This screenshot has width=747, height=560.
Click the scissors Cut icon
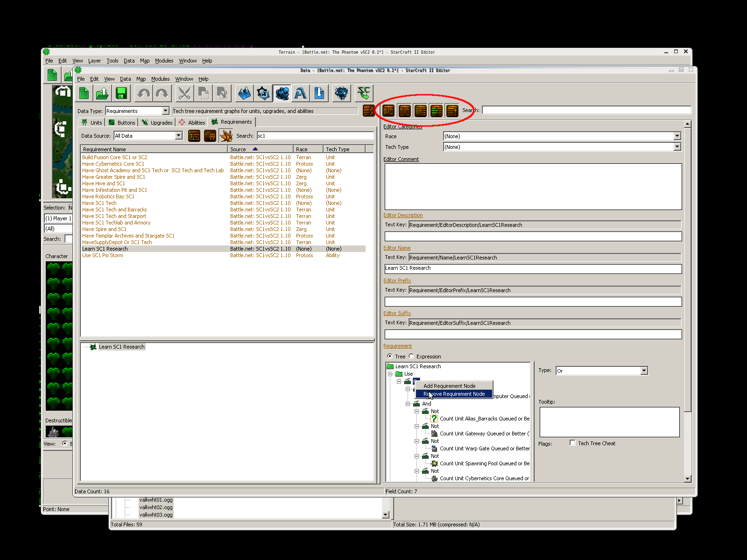(x=184, y=94)
